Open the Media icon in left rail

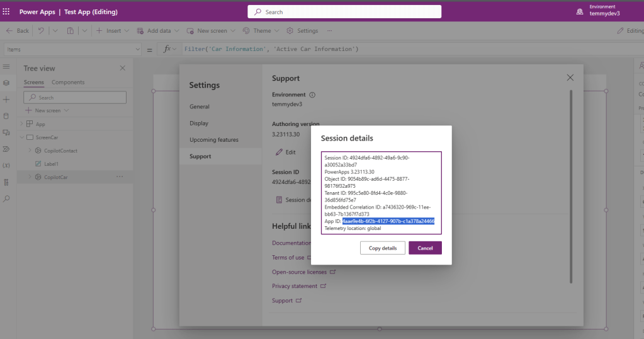[6, 132]
